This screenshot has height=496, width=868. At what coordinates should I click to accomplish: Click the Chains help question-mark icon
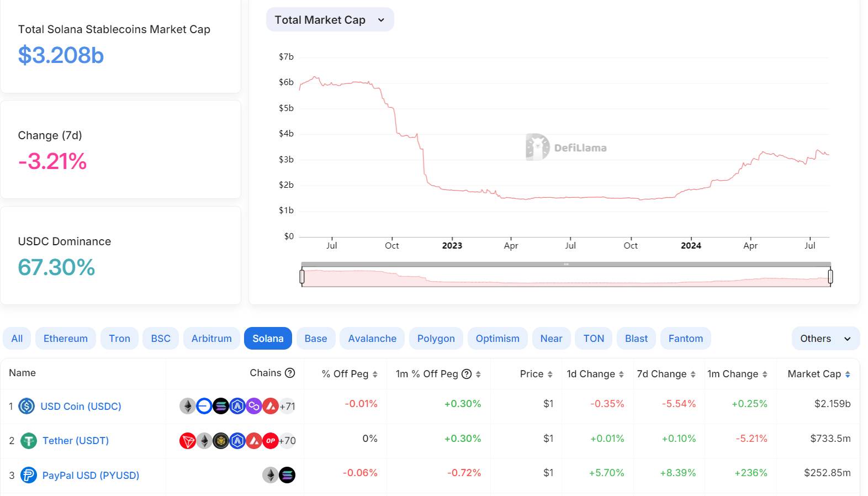tap(290, 373)
